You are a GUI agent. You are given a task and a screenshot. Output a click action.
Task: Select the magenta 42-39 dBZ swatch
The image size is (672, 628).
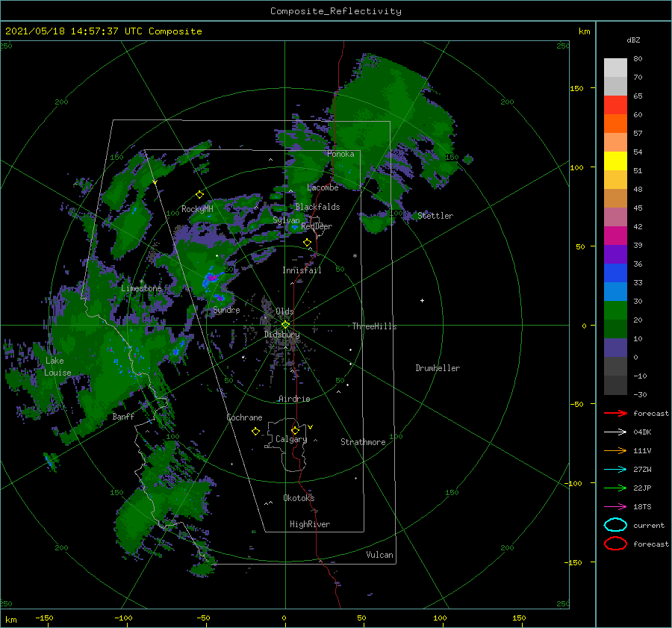click(x=615, y=236)
